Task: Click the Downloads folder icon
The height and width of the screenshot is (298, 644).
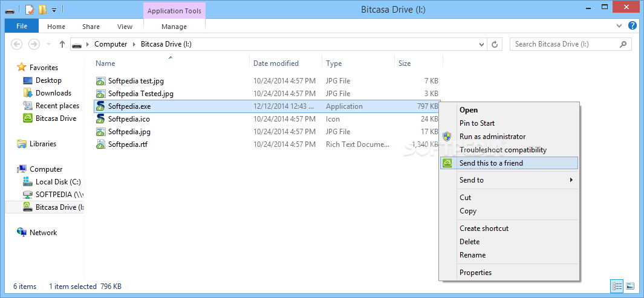Action: pos(28,93)
